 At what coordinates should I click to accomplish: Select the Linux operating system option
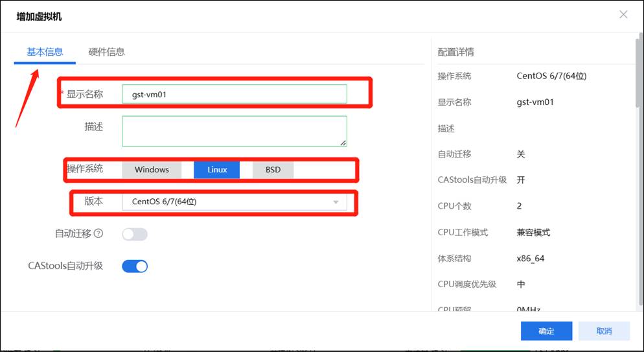(217, 170)
